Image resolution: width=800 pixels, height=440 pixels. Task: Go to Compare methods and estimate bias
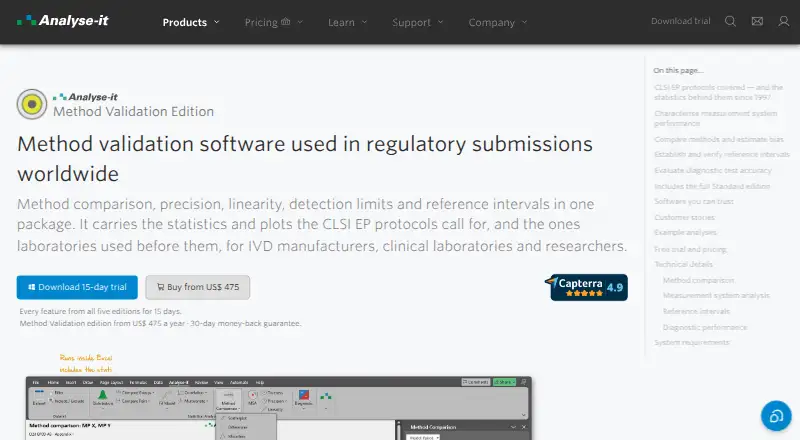pyautogui.click(x=718, y=139)
